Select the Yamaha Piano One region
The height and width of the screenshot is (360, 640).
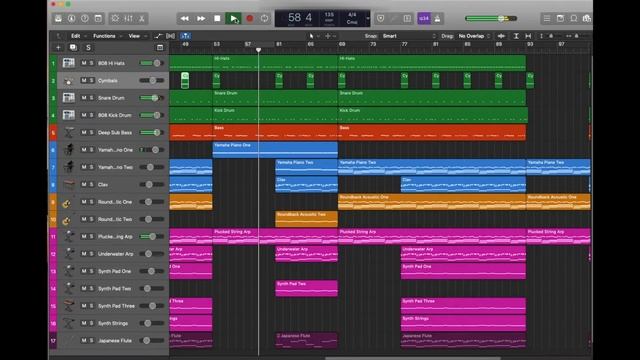point(275,150)
